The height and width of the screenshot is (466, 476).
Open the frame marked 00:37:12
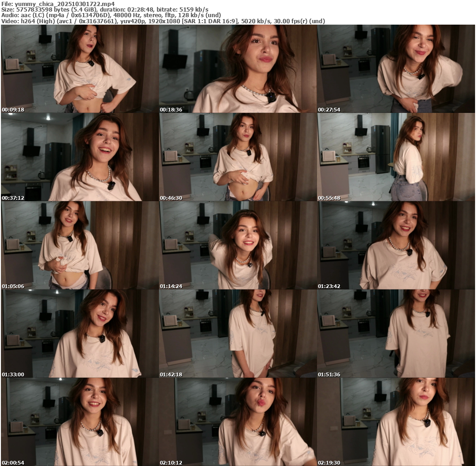click(79, 157)
